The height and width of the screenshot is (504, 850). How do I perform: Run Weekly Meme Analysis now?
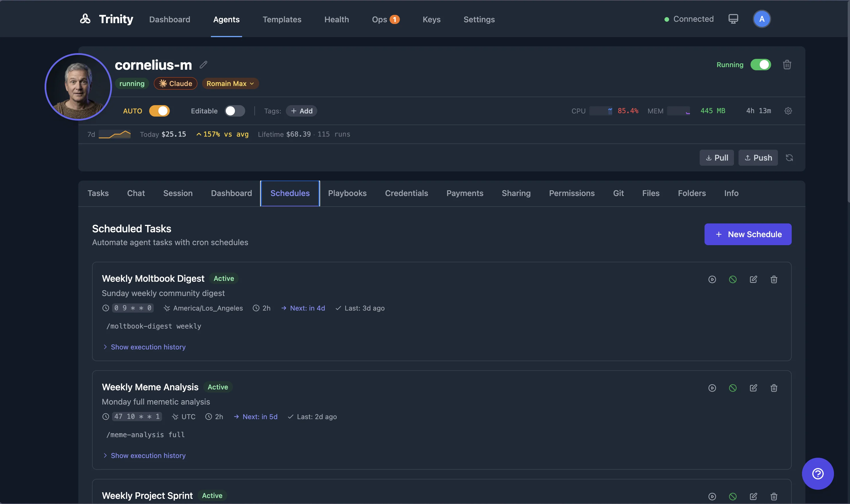712,388
